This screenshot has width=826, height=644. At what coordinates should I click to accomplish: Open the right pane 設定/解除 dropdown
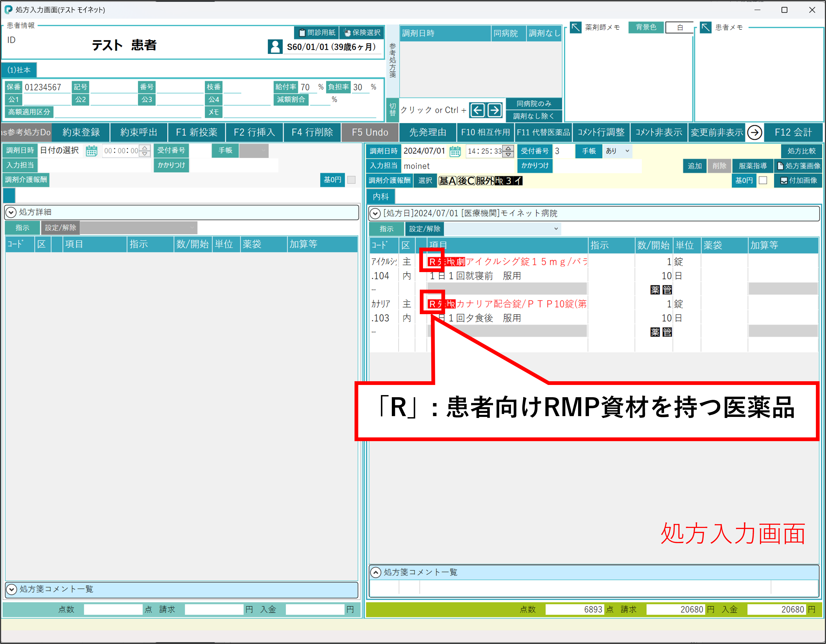[503, 229]
